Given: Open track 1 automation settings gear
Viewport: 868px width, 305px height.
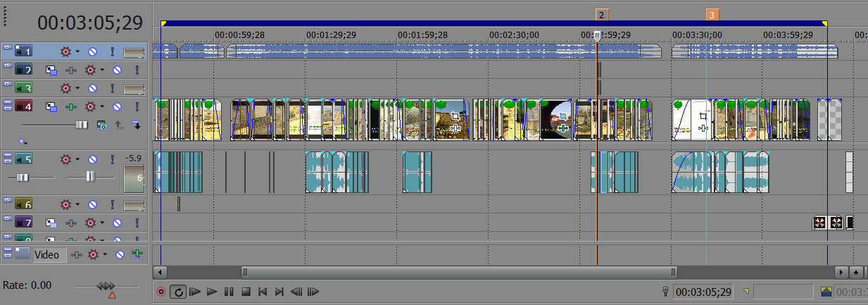Looking at the screenshot, I should coord(65,52).
